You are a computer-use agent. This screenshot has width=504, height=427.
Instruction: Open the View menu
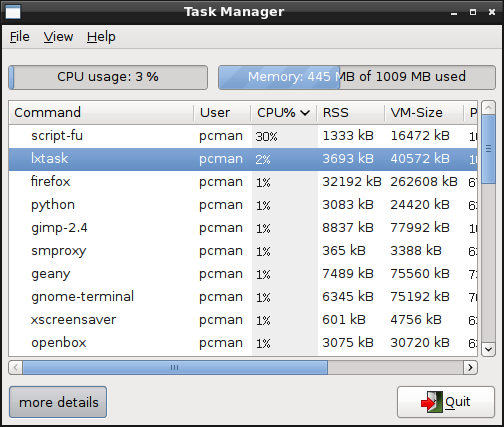[58, 37]
